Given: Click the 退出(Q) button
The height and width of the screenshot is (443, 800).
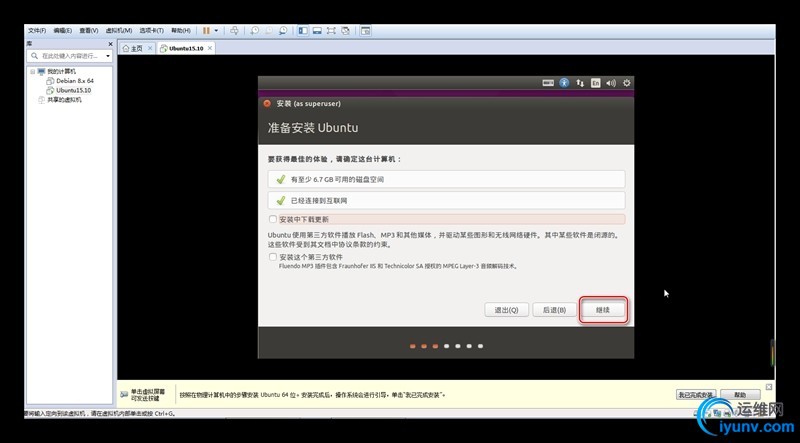Looking at the screenshot, I should pos(506,310).
